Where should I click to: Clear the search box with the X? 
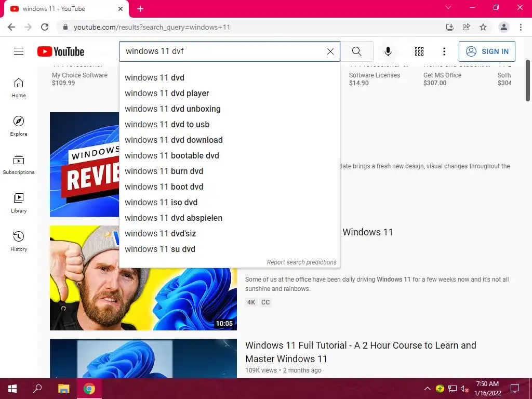point(330,51)
